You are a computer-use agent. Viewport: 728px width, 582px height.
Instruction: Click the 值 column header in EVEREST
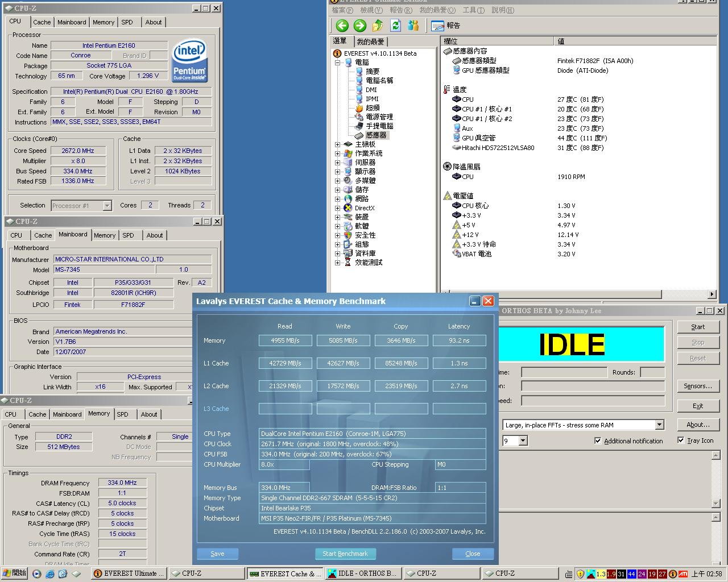(635, 41)
